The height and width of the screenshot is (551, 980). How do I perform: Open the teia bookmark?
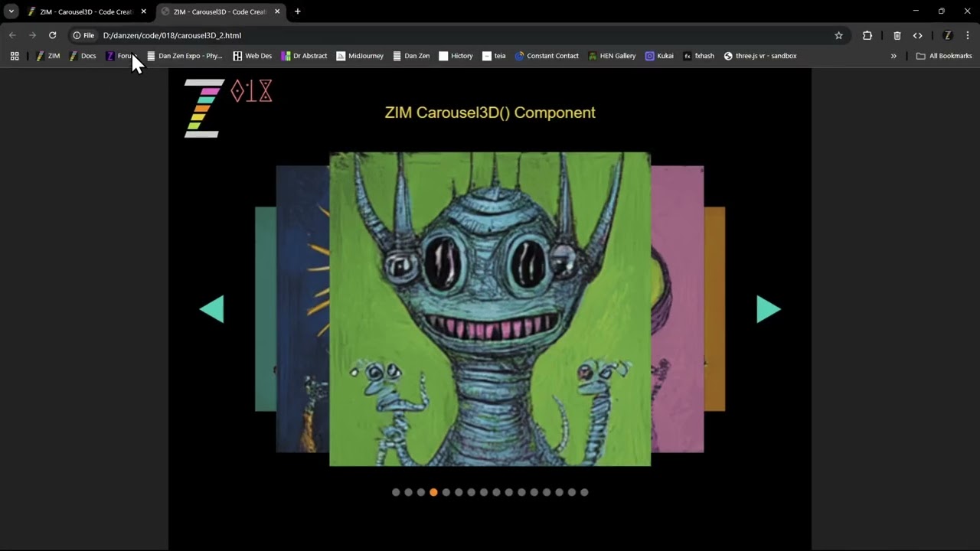[x=494, y=56]
